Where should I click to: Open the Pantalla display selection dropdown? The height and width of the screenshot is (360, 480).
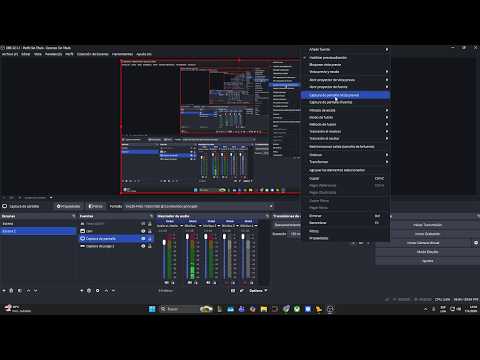[x=199, y=206]
